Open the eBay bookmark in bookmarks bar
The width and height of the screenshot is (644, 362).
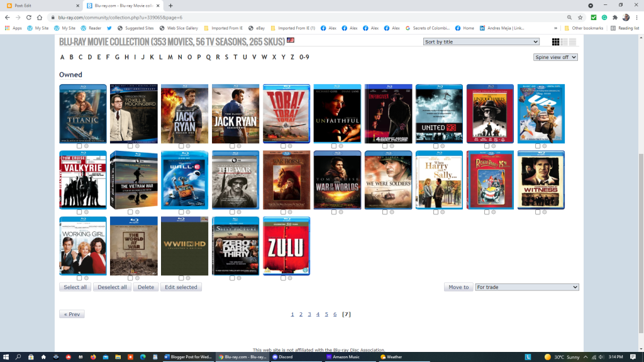click(x=257, y=28)
